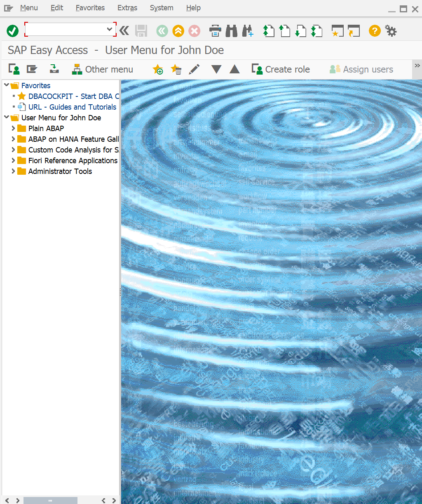Select Custom Code Analysis folder label
Screen dimensions: 422x504
(x=74, y=150)
